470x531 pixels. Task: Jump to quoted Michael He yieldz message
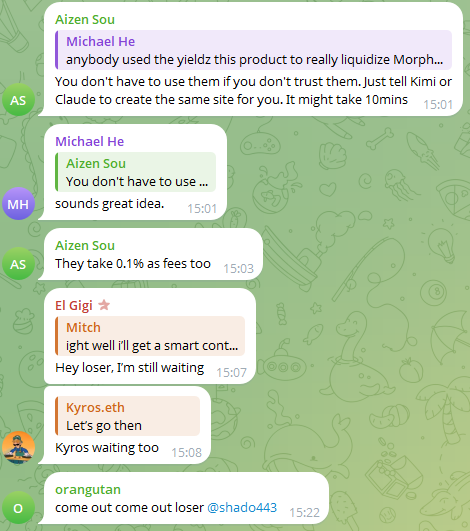(x=253, y=50)
